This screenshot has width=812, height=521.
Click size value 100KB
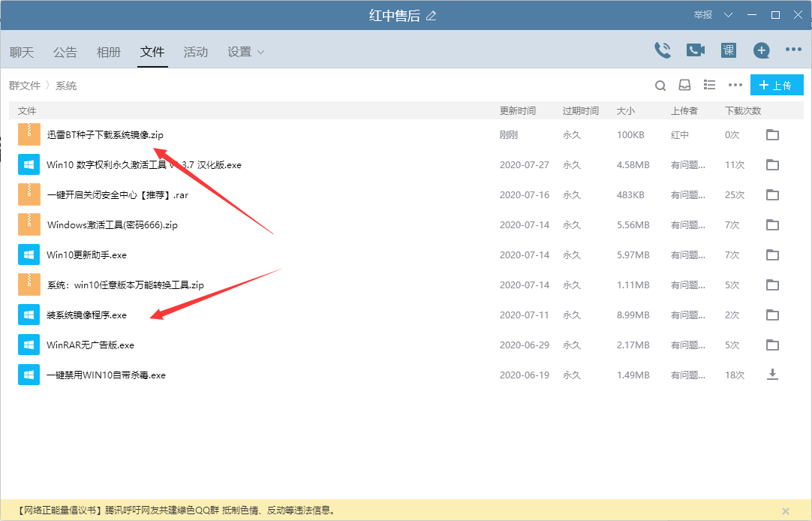pyautogui.click(x=630, y=134)
